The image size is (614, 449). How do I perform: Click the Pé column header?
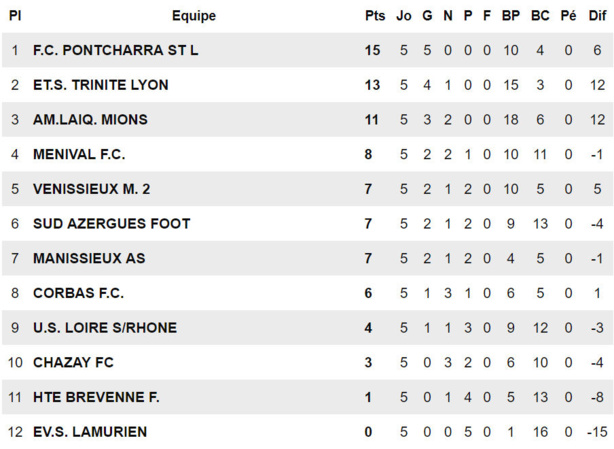[x=568, y=16]
